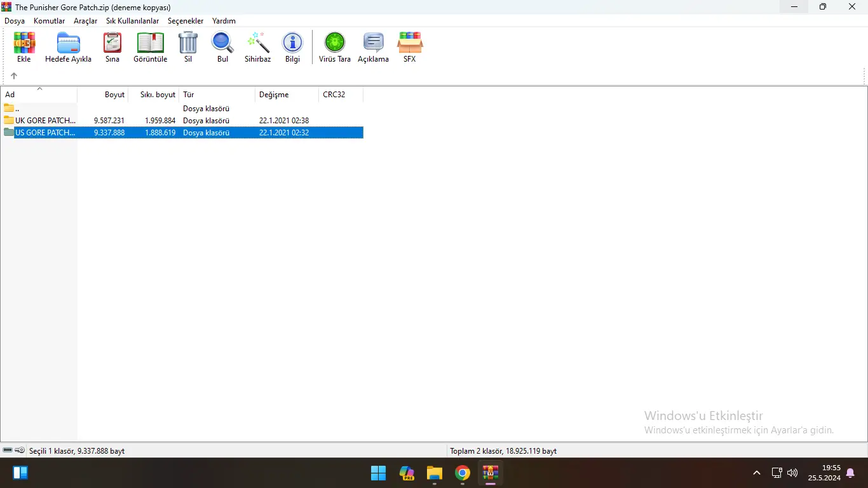
Task: Open the network tray icon
Action: tap(776, 473)
